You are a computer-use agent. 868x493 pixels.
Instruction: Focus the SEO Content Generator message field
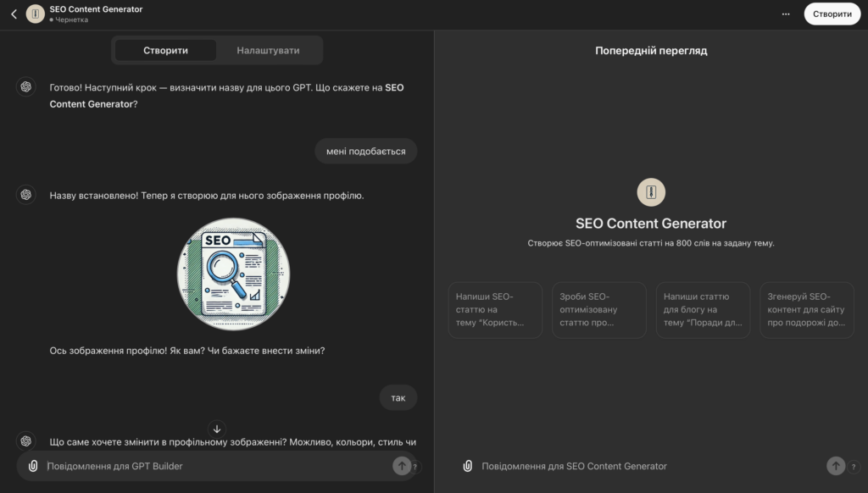click(644, 466)
